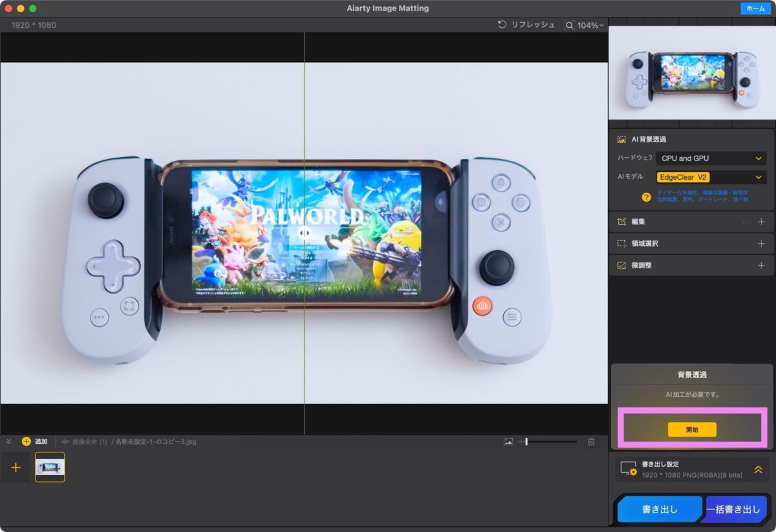Click the yellow plus icon beside 追加

26,442
